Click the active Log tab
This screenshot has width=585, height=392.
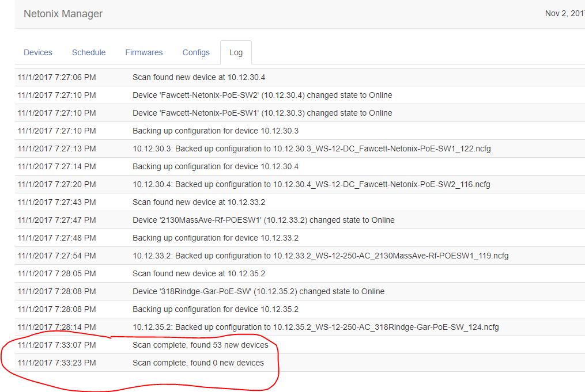point(236,52)
